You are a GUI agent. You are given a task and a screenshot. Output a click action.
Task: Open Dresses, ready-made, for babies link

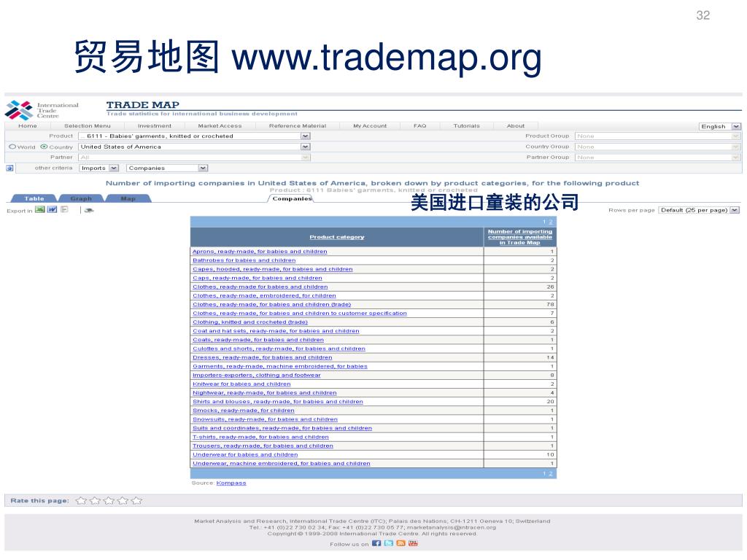[263, 357]
